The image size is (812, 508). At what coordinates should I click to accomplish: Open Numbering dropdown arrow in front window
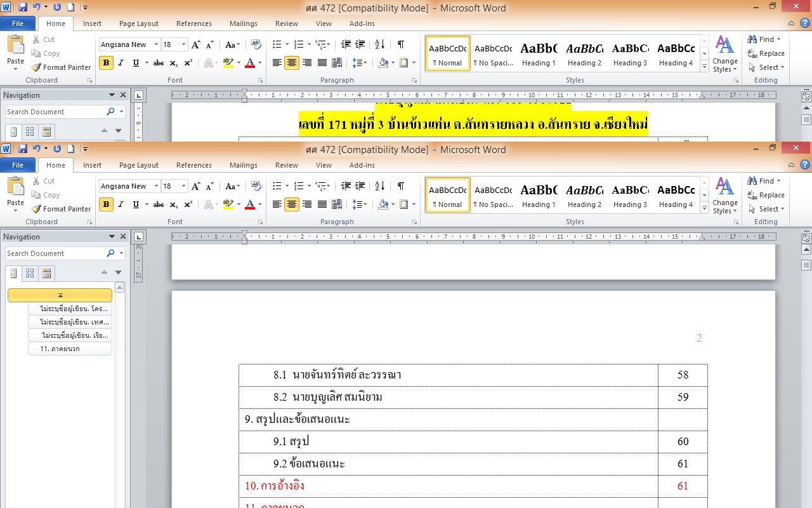(309, 186)
